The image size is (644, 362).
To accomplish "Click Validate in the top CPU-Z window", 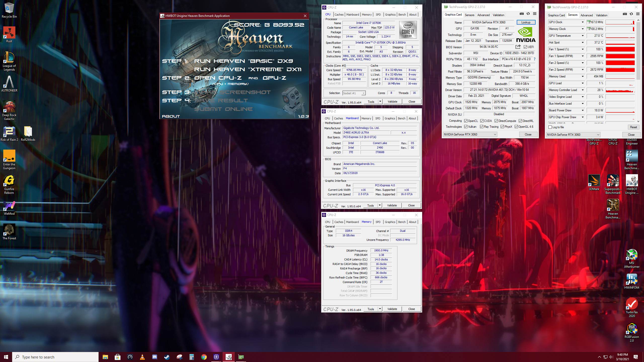I will 392,102.
